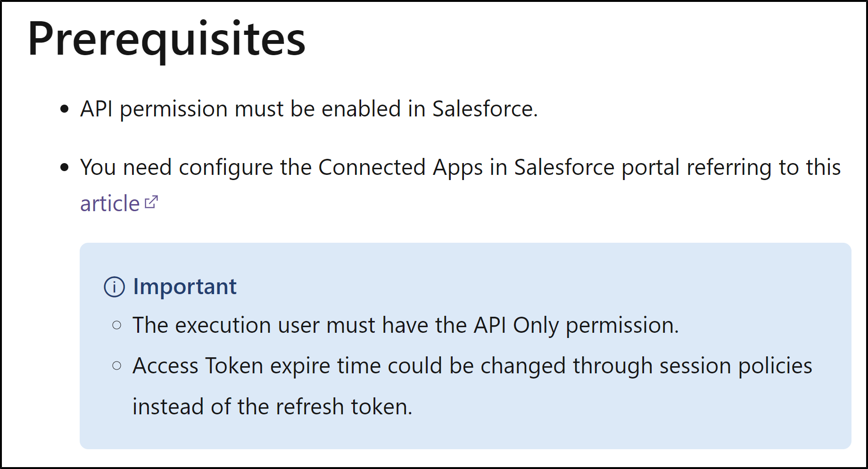Click the "You need configure the Connected Apps" sentence

tap(460, 168)
